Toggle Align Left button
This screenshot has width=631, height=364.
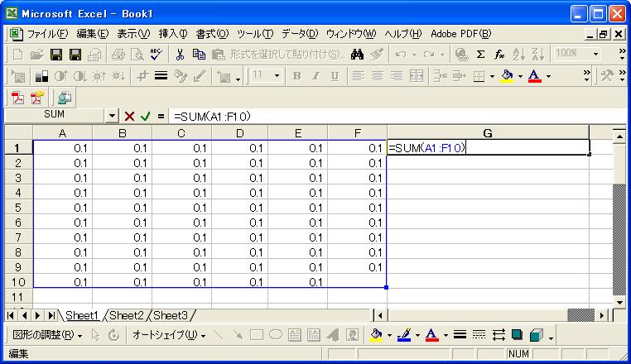coord(358,75)
